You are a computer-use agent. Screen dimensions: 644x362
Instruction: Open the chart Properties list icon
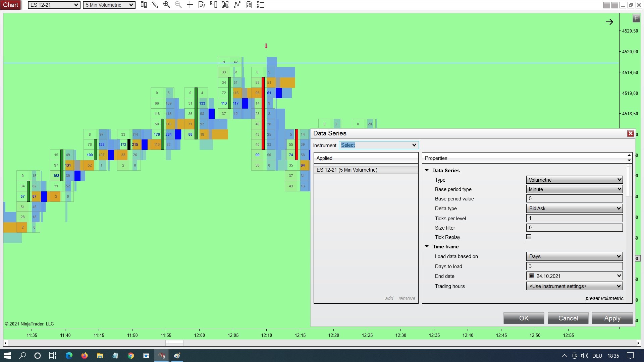pyautogui.click(x=261, y=5)
